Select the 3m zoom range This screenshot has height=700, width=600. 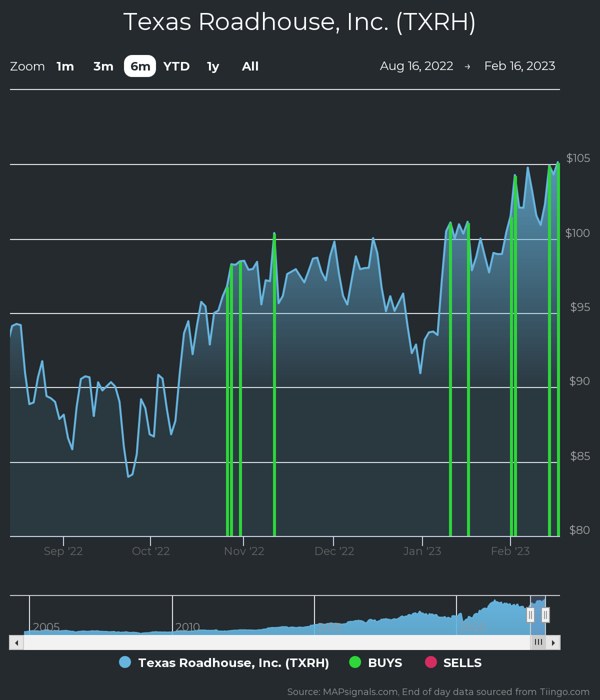coord(103,66)
